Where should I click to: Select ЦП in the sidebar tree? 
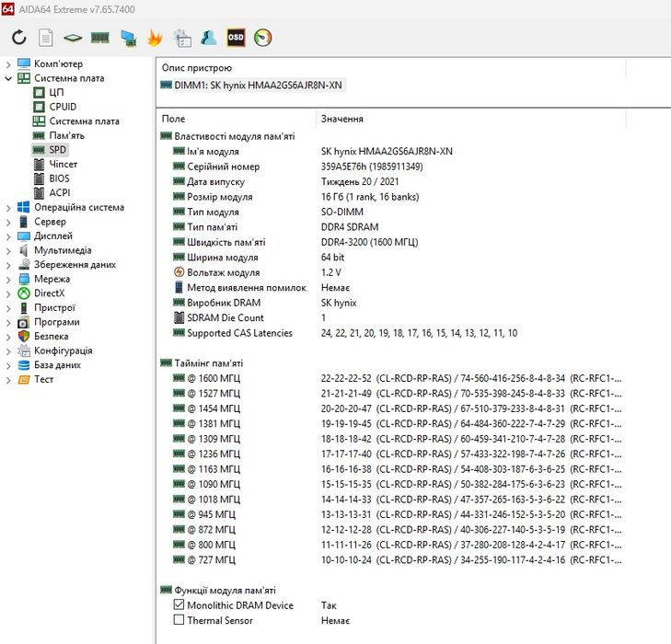(56, 92)
